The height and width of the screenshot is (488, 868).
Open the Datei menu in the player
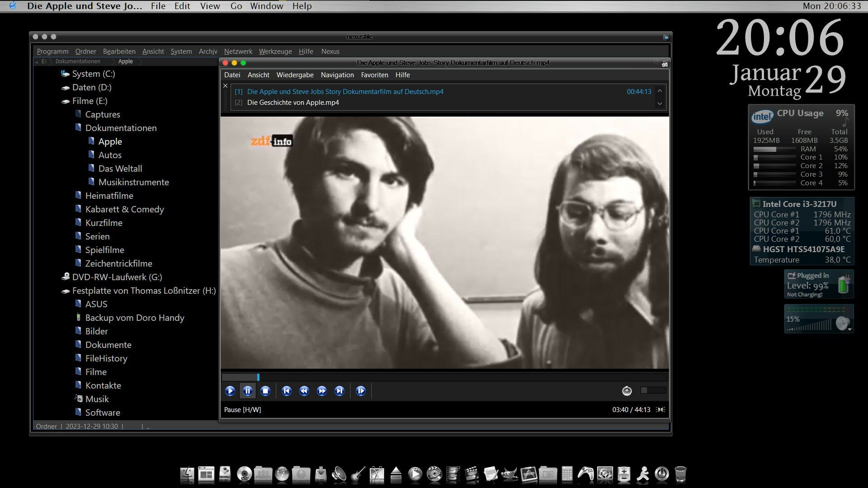pyautogui.click(x=232, y=75)
